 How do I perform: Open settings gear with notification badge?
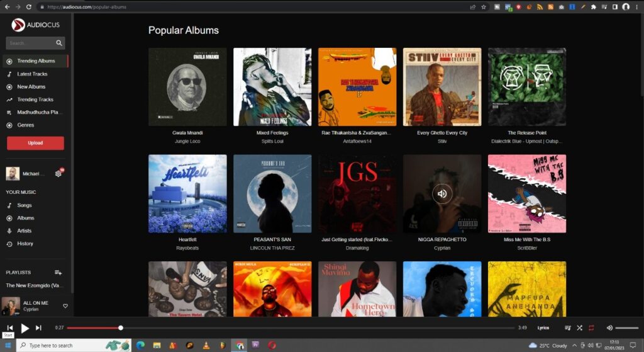[x=58, y=173]
